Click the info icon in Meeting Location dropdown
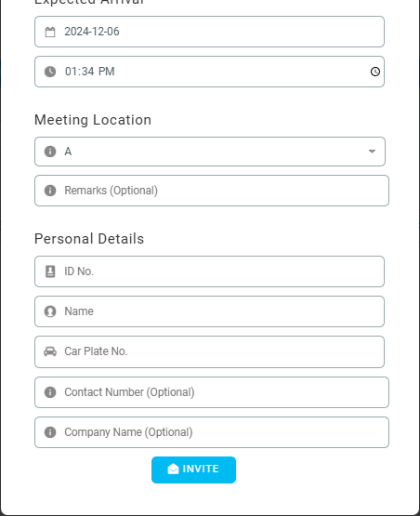The image size is (420, 516). point(50,152)
